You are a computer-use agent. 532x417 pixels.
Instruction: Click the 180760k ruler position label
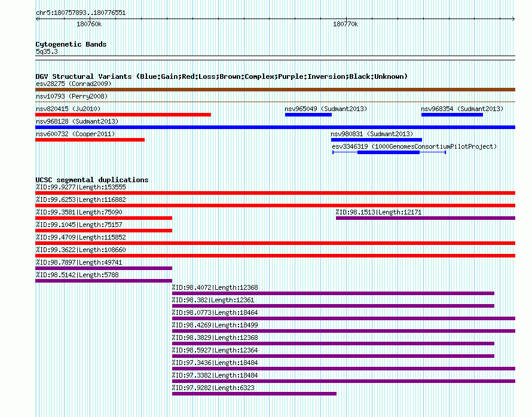[x=89, y=24]
